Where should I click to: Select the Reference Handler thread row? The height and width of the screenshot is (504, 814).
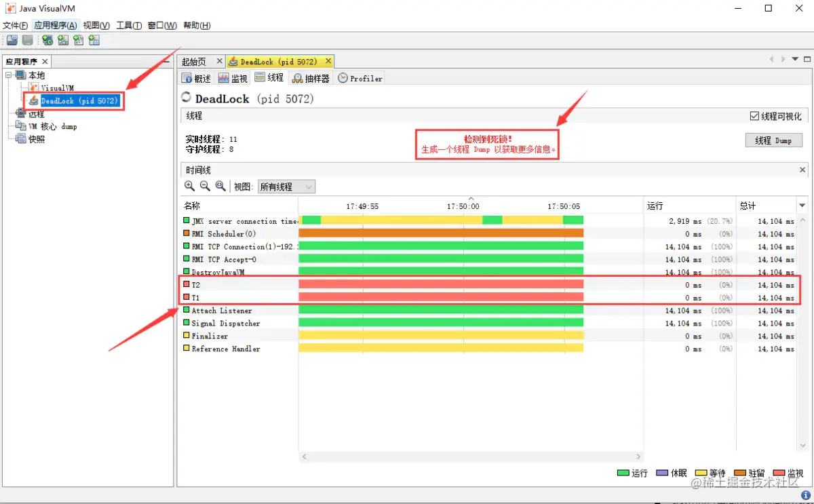tap(488, 349)
